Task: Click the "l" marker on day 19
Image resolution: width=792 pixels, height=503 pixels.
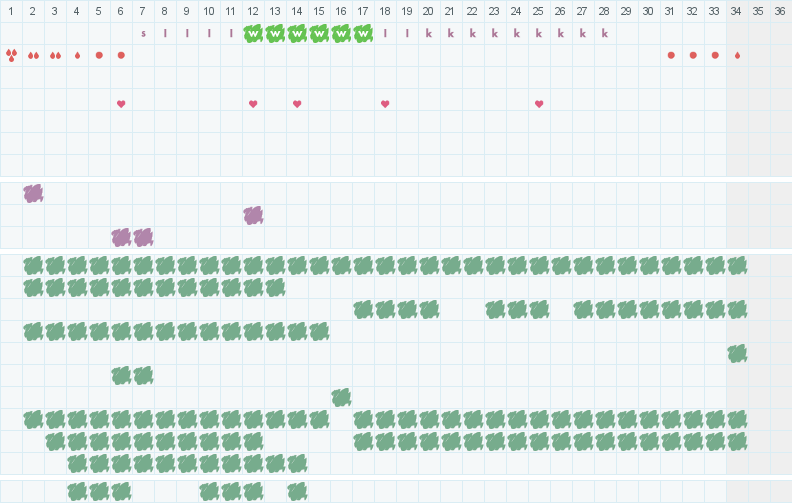Action: coord(407,33)
